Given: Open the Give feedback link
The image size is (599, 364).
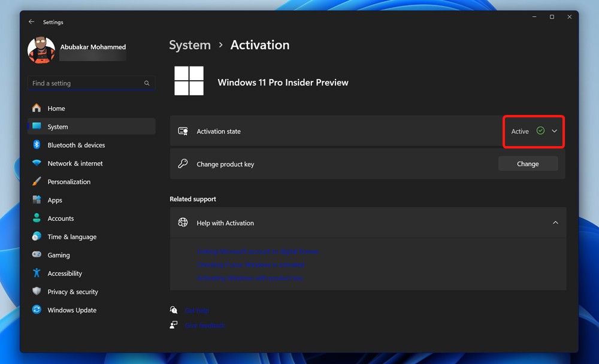Looking at the screenshot, I should tap(205, 326).
